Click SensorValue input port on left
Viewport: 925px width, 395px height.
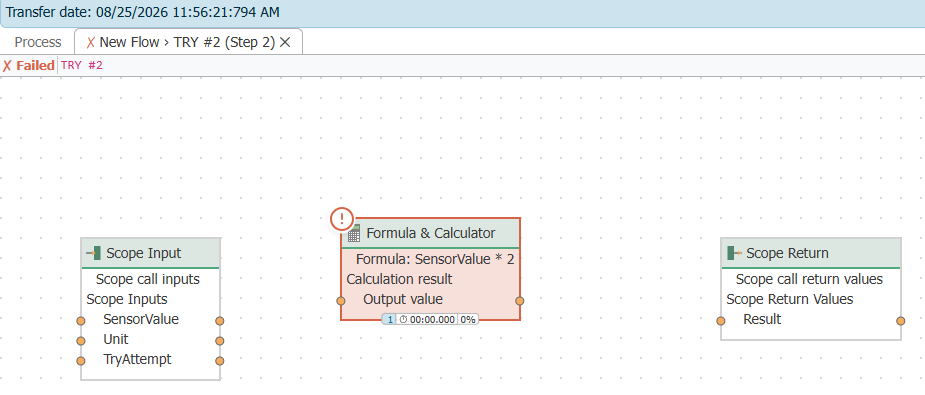point(81,321)
